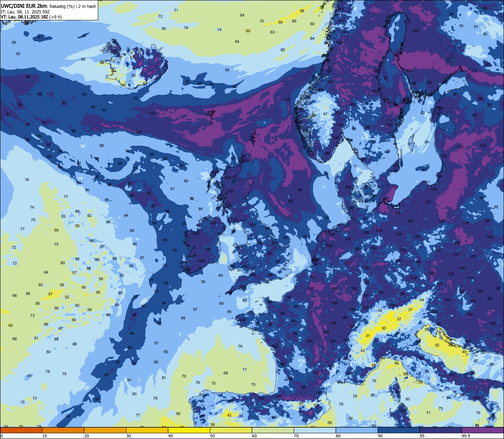This screenshot has width=504, height=439.
Task: Click the 70–80 pale blue legend swatch
Action: (315, 430)
